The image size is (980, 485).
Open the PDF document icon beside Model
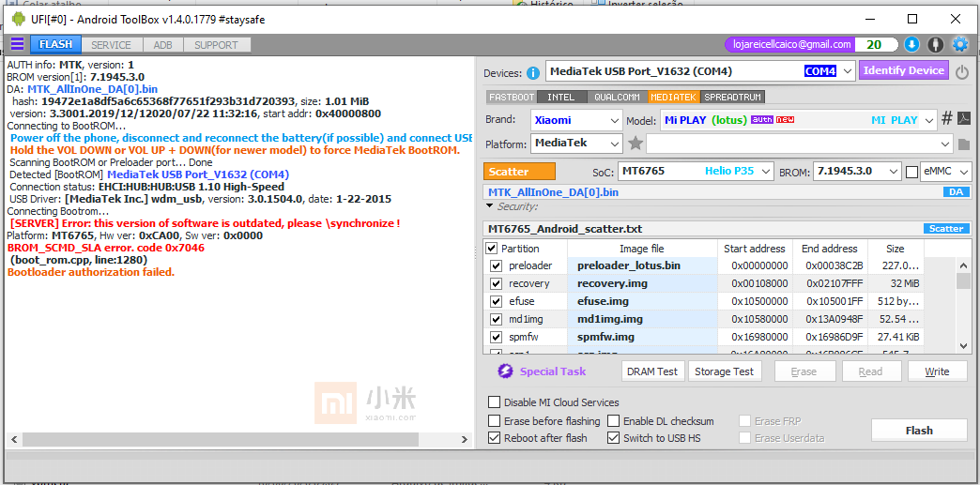point(964,119)
